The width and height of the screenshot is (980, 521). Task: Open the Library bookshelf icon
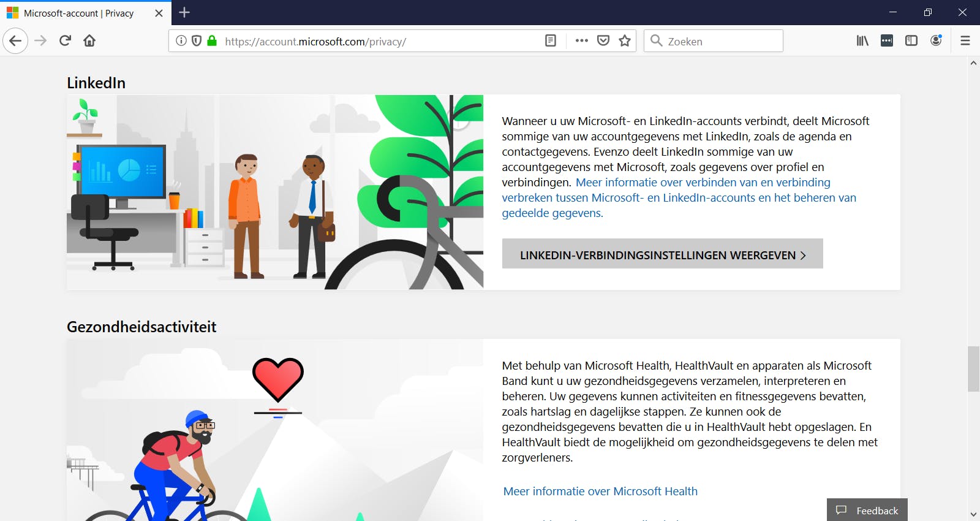(x=862, y=41)
